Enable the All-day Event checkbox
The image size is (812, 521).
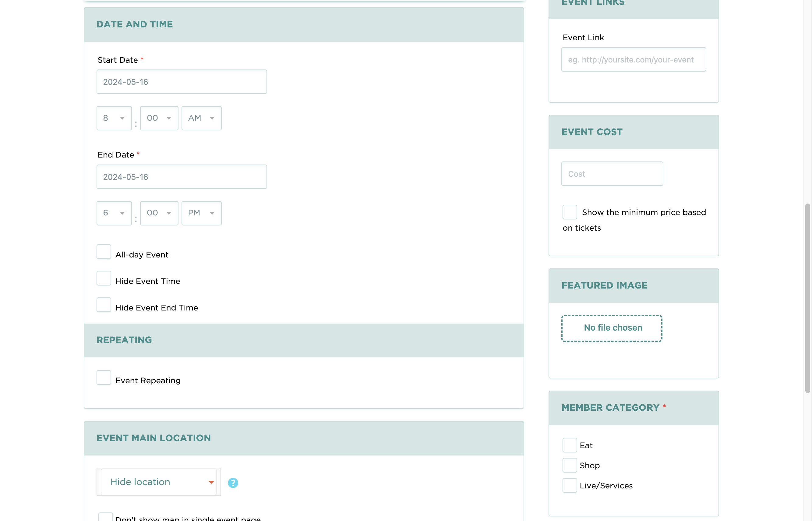pos(104,252)
